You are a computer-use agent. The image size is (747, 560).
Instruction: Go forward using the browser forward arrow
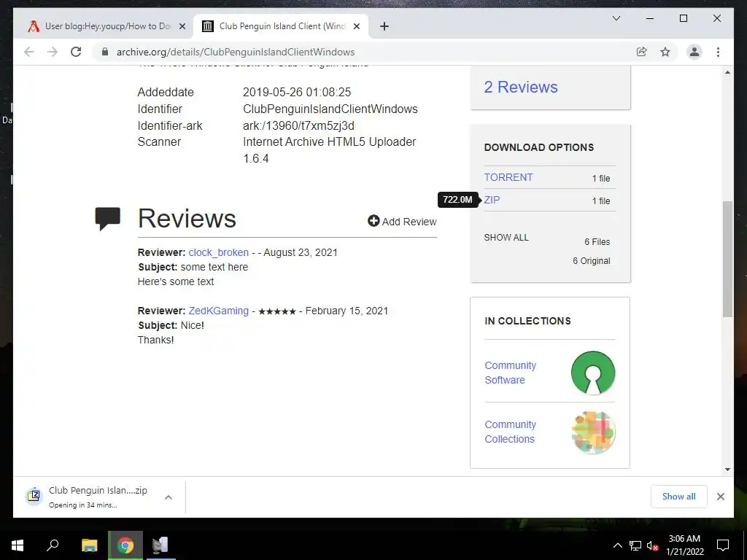[53, 52]
